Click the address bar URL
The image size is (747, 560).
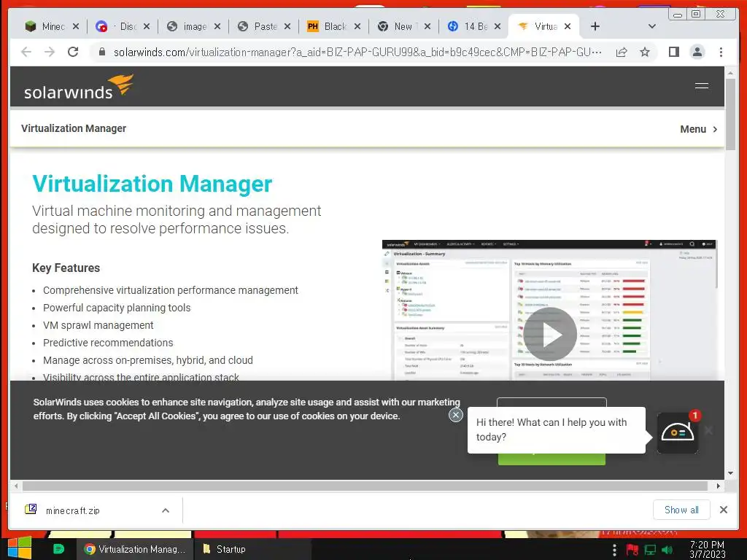click(357, 52)
